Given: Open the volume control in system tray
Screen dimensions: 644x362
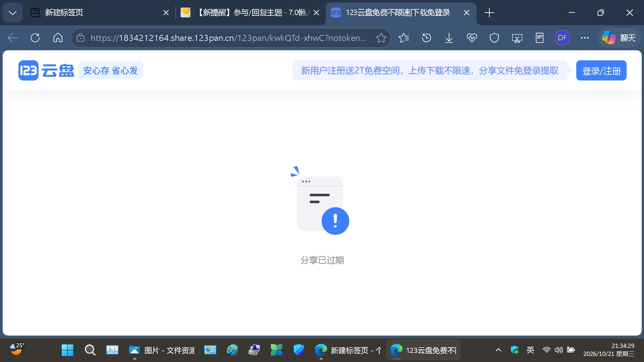Looking at the screenshot, I should 558,350.
